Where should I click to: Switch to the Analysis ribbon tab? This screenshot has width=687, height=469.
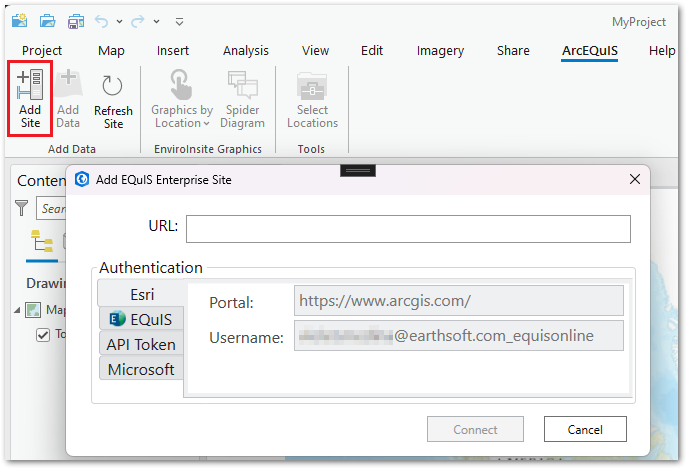pos(246,51)
